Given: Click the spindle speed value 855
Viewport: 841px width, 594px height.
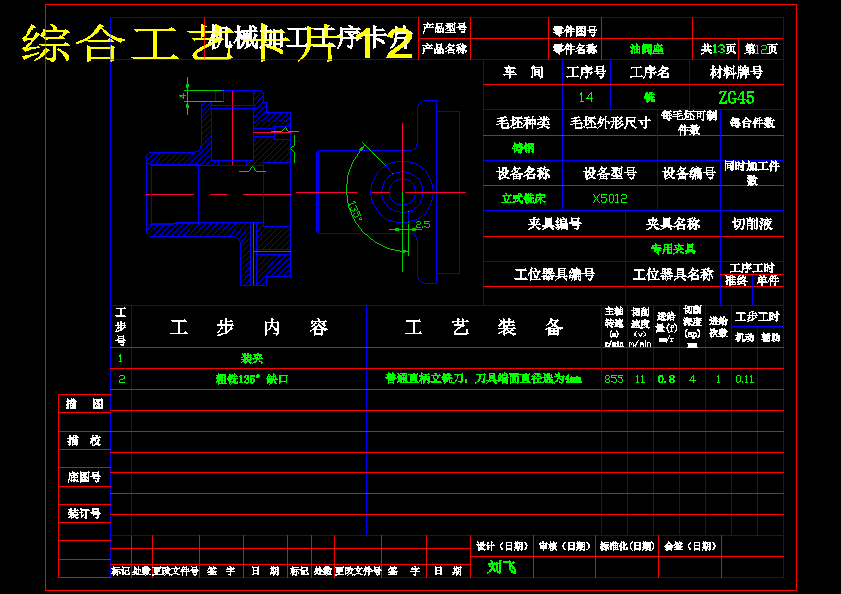Looking at the screenshot, I should point(614,379).
